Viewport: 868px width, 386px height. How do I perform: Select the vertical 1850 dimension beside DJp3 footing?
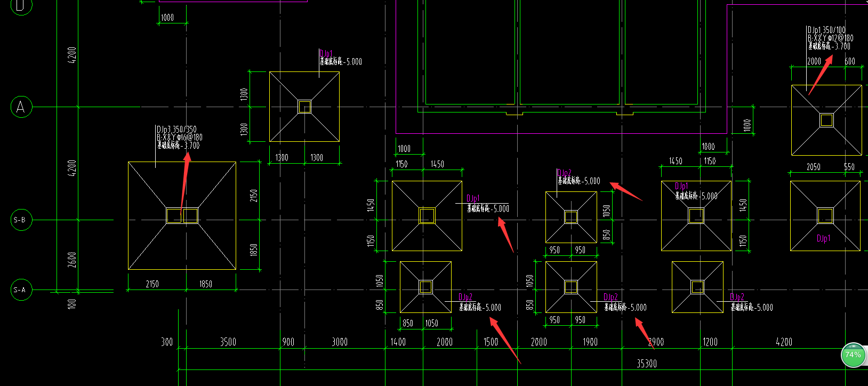pos(254,250)
